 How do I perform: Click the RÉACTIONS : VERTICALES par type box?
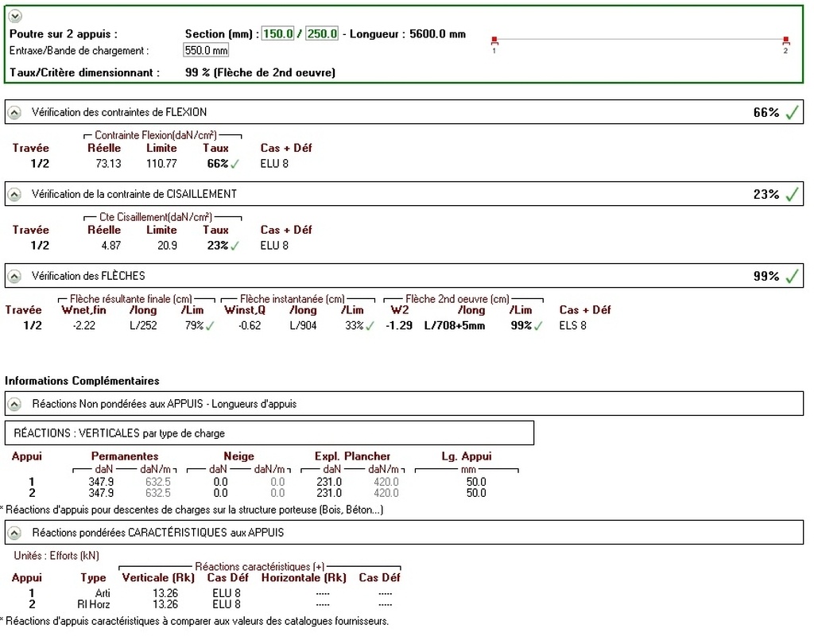pyautogui.click(x=269, y=433)
